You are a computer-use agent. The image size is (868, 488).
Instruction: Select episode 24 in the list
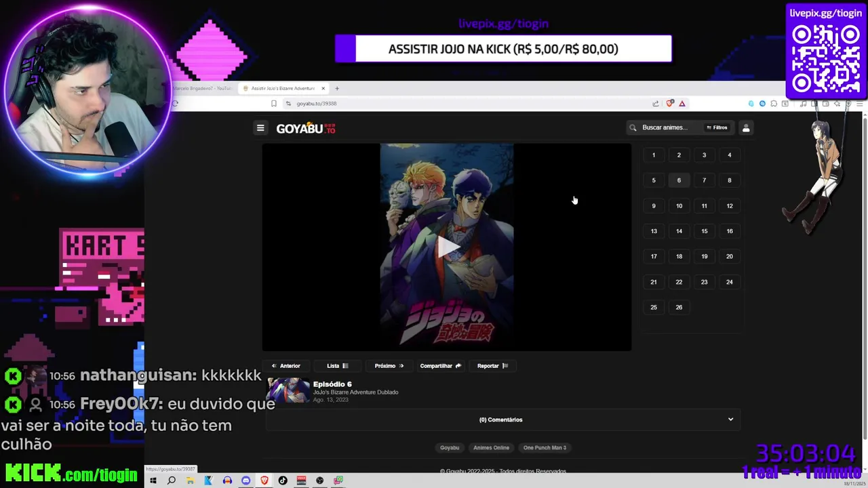[730, 282]
